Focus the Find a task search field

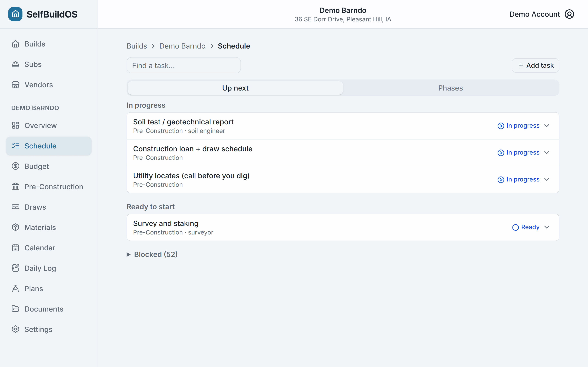(184, 65)
